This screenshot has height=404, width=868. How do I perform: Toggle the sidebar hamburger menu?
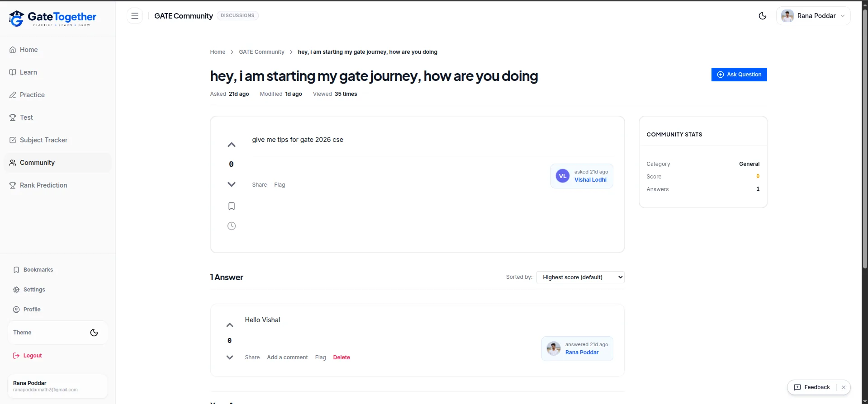click(x=135, y=16)
